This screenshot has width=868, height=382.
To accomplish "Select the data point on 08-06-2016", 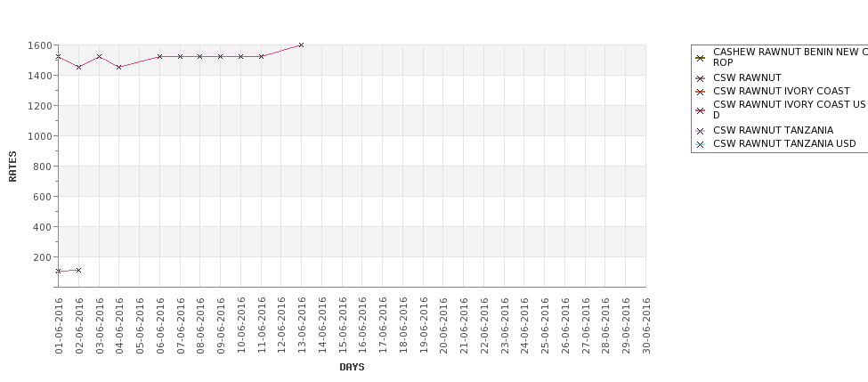I will pyautogui.click(x=199, y=56).
